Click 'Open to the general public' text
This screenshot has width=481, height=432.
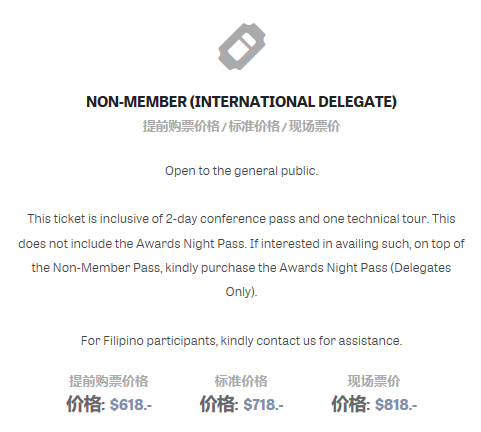pos(241,171)
